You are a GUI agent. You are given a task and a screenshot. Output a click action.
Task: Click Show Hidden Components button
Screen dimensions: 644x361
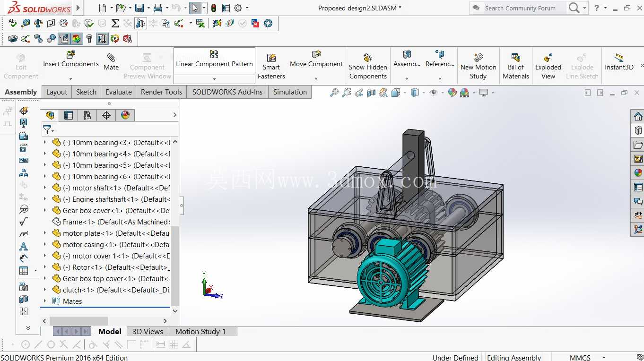click(368, 66)
